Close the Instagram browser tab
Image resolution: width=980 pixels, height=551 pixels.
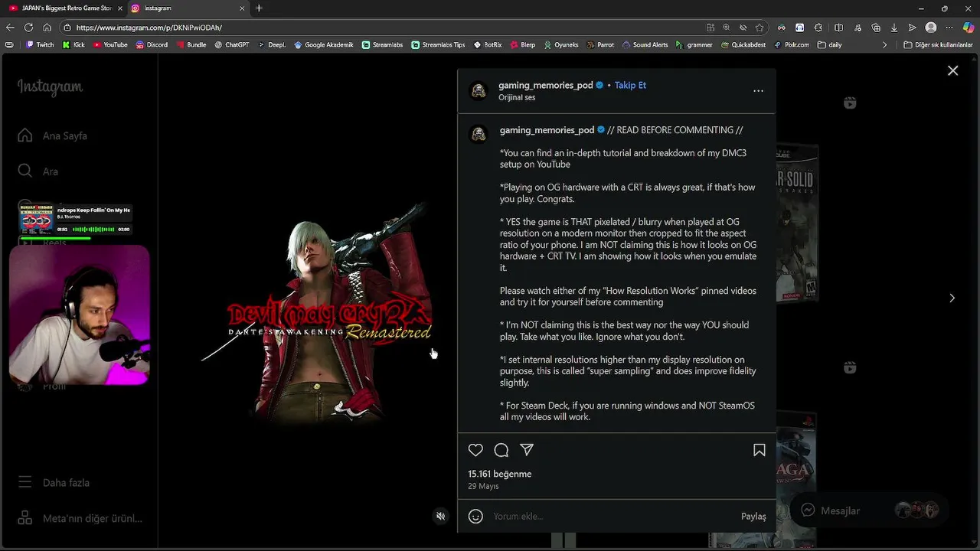point(243,8)
